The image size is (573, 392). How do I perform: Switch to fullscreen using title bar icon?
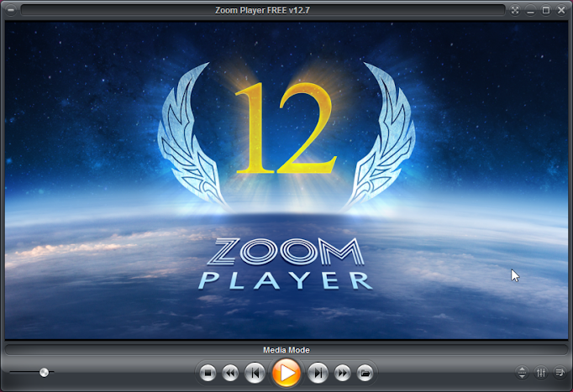[x=515, y=10]
